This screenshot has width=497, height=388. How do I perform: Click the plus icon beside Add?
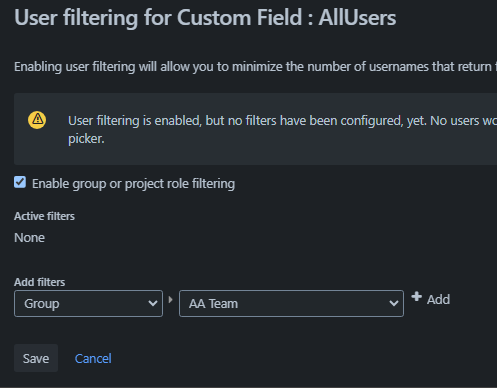[416, 296]
